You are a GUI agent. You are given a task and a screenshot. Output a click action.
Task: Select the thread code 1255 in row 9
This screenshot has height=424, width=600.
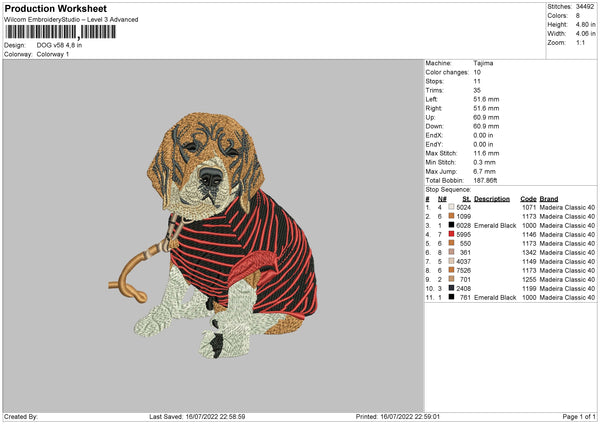click(530, 279)
